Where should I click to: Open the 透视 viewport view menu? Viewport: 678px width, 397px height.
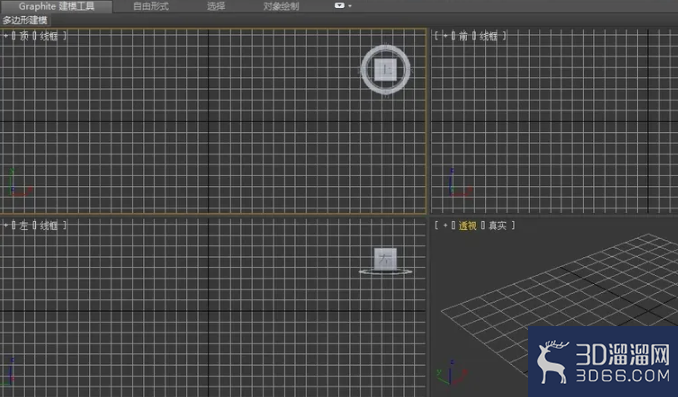(467, 225)
